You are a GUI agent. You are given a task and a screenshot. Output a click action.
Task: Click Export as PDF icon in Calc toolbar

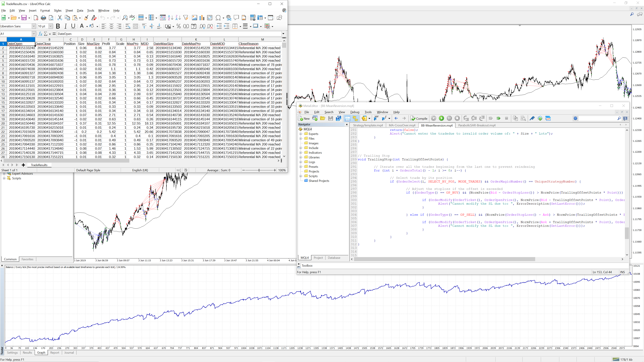pos(36,18)
